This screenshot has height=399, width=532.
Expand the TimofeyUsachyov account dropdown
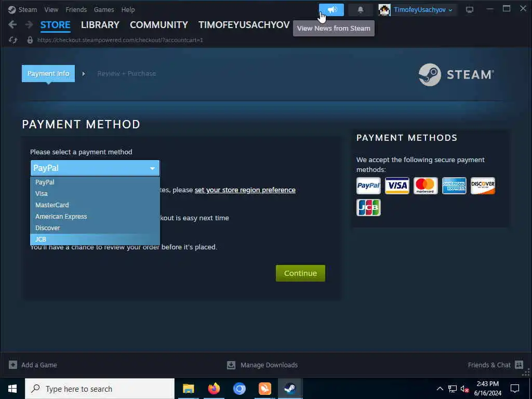click(x=423, y=10)
